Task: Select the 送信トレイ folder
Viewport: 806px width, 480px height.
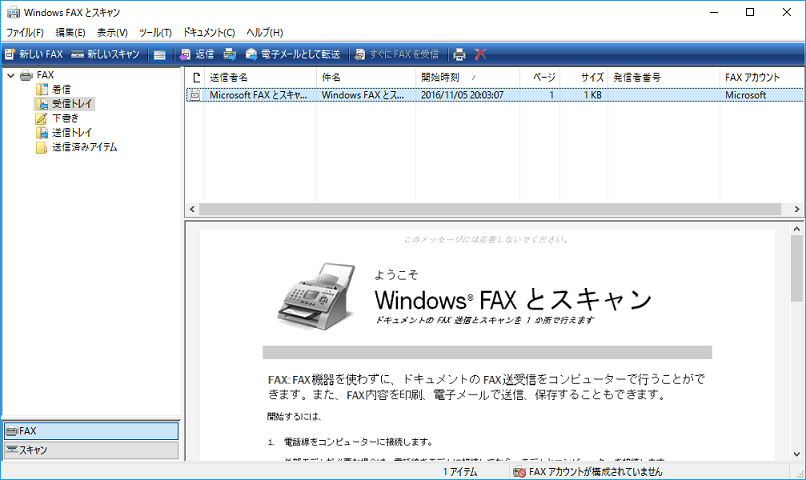Action: 72,133
